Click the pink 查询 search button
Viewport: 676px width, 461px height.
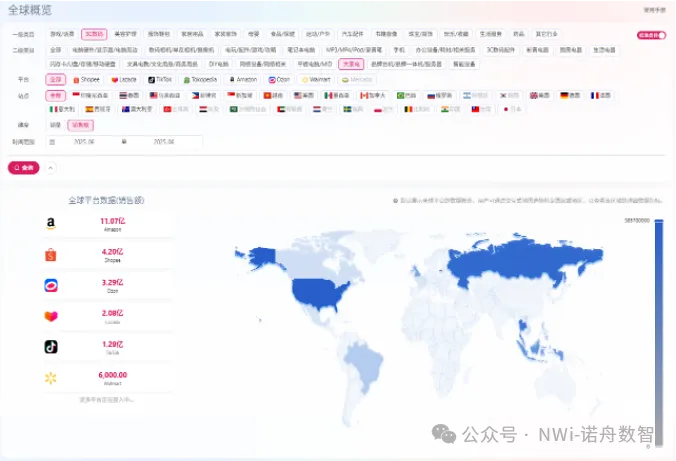click(x=24, y=167)
